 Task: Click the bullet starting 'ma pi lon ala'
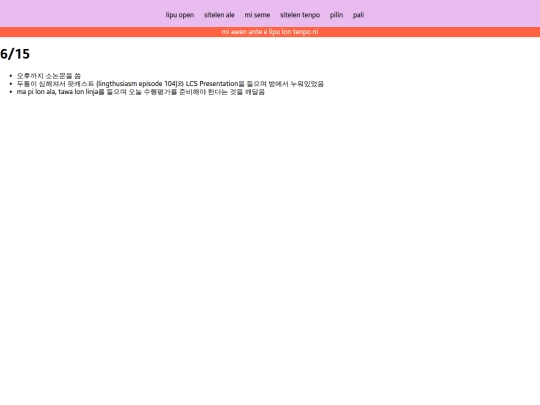141,92
